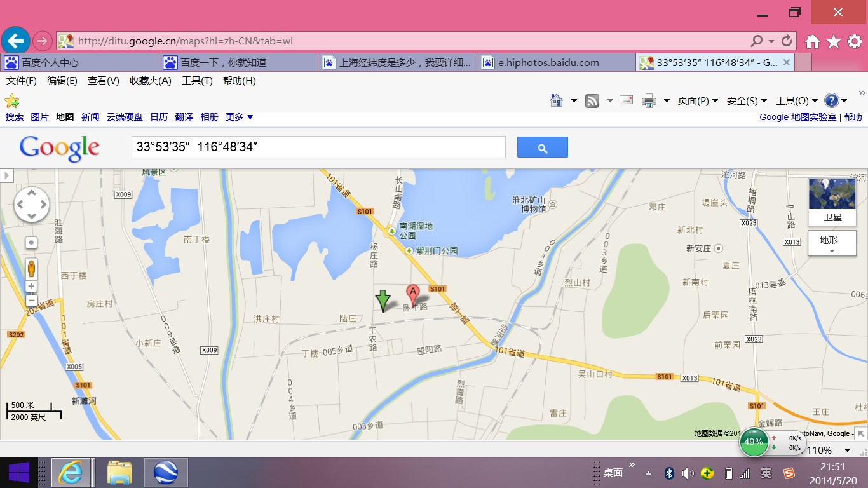Viewport: 868px width, 488px height.
Task: Expand the 更多 more dropdown
Action: (239, 117)
